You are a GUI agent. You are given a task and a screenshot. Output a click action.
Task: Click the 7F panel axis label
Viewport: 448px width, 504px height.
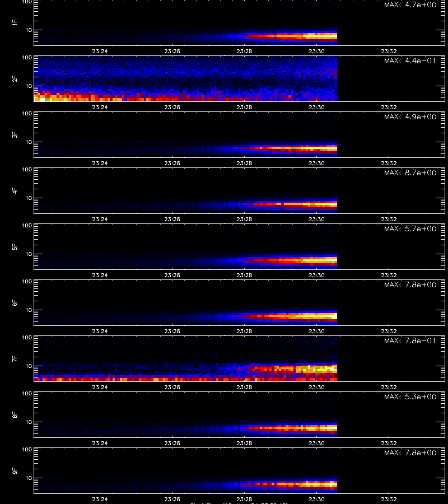(15, 359)
